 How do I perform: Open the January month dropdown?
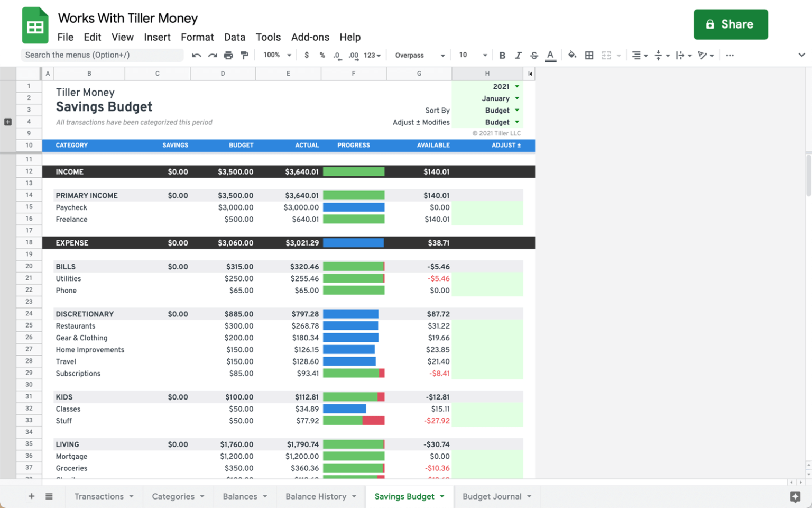[x=500, y=98]
